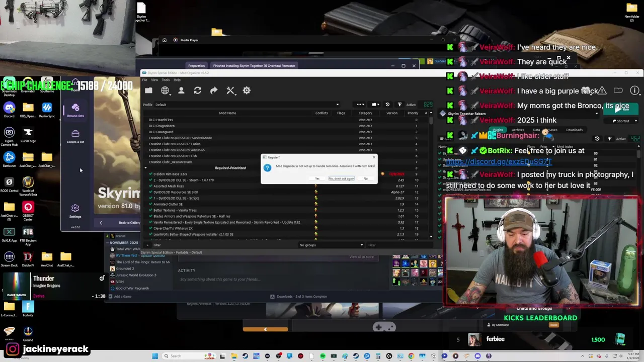Image resolution: width=644 pixels, height=362 pixels.
Task: Click the create backup icon beside Active counter
Action: pyautogui.click(x=399, y=105)
